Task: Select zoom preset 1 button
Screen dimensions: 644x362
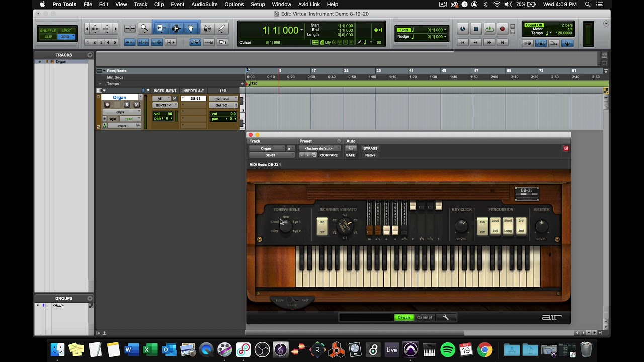Action: coord(88,42)
